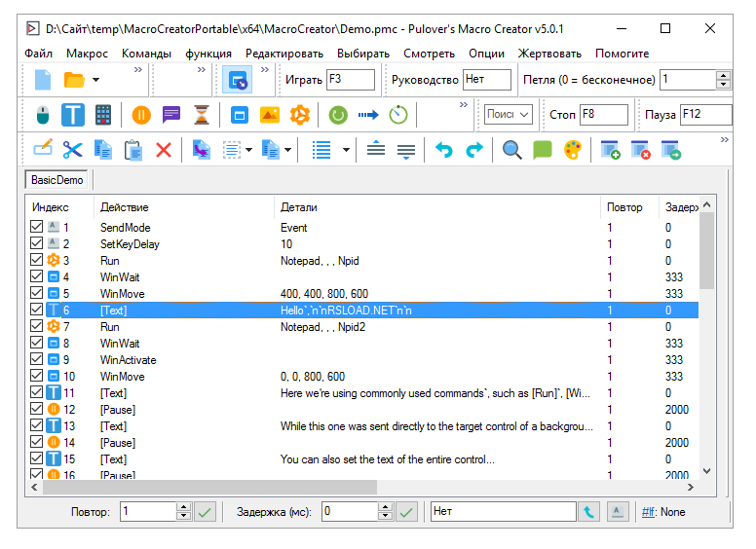Apply Повтор value with green checkmark

[x=205, y=512]
